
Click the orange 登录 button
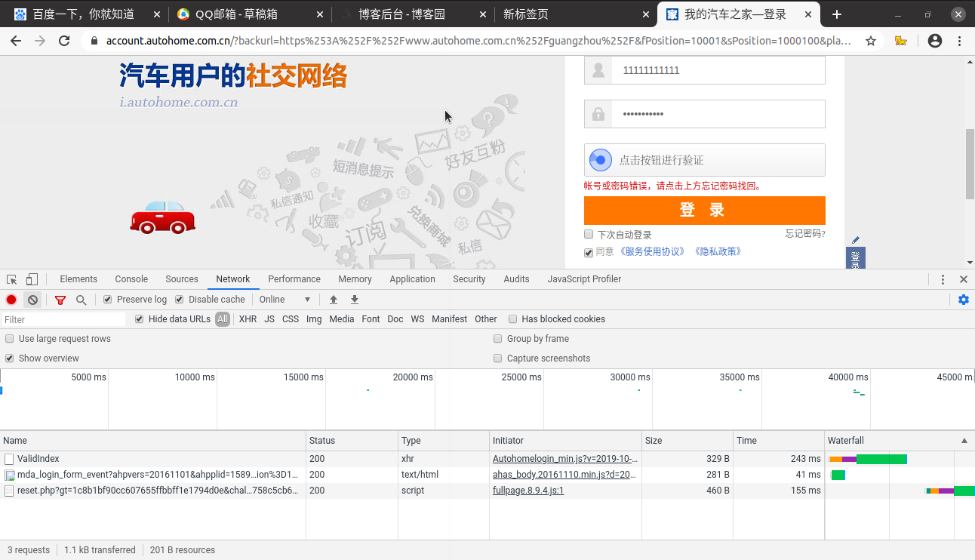[705, 211]
